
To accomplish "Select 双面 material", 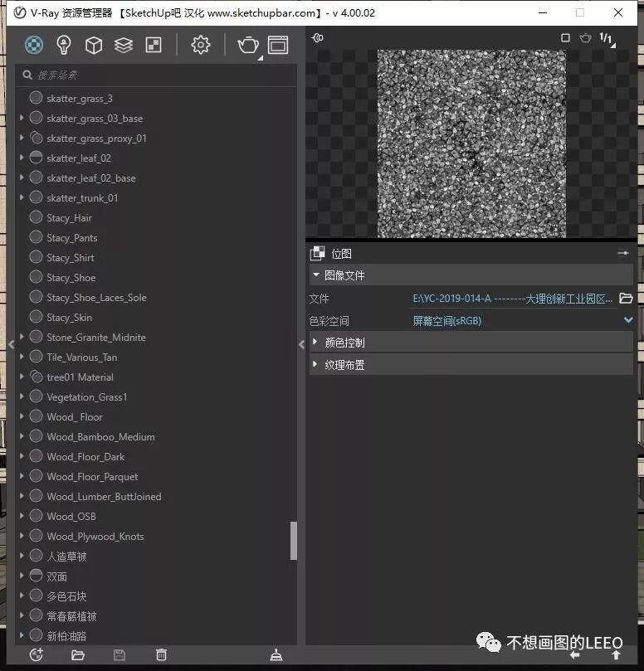I will pos(57,576).
